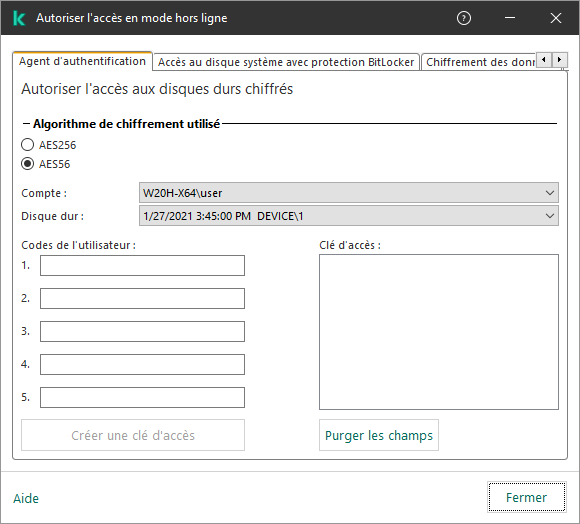Open the help question mark icon
The height and width of the screenshot is (524, 580).
[x=463, y=18]
